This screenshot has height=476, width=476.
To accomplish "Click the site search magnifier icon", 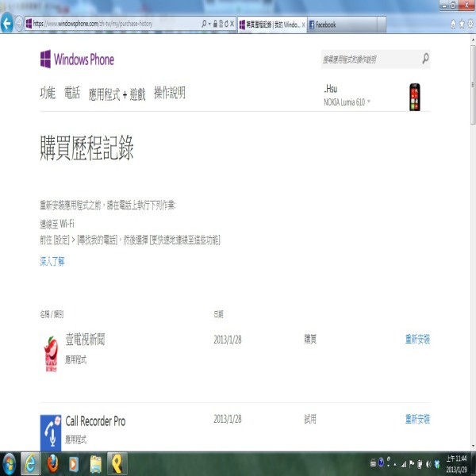I will pos(425,58).
